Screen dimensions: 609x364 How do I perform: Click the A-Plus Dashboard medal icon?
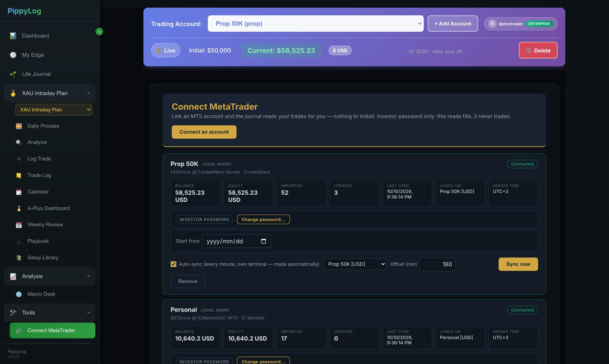coord(19,209)
